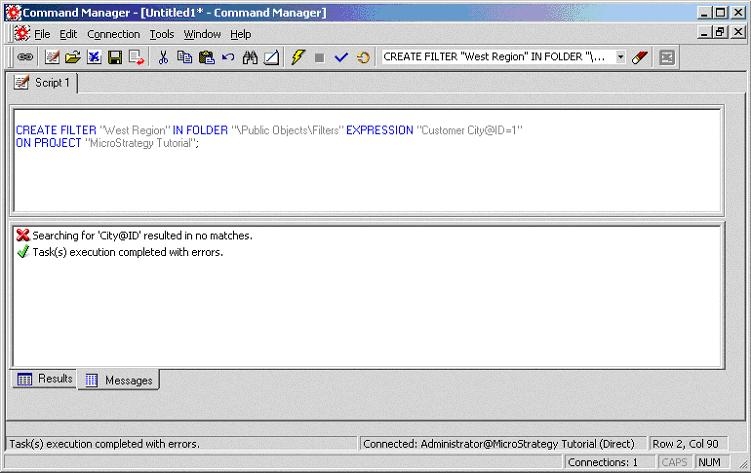Clear history using the eraser icon
Viewport: 751px width, 473px height.
point(639,57)
